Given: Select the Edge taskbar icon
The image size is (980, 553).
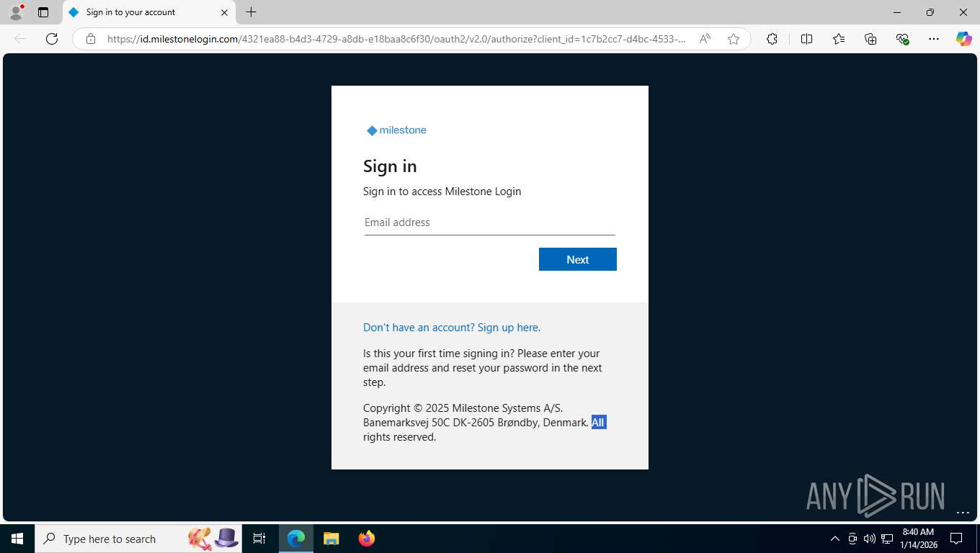Looking at the screenshot, I should (296, 539).
